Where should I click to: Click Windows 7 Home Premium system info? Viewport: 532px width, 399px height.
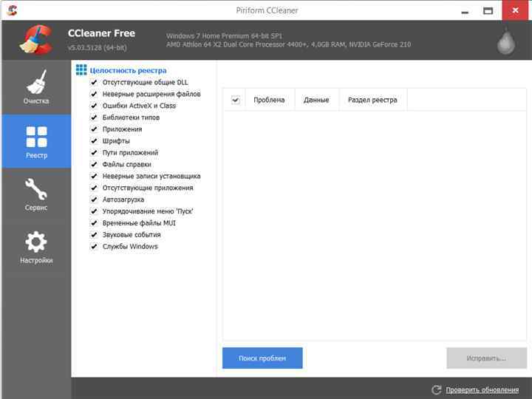225,35
